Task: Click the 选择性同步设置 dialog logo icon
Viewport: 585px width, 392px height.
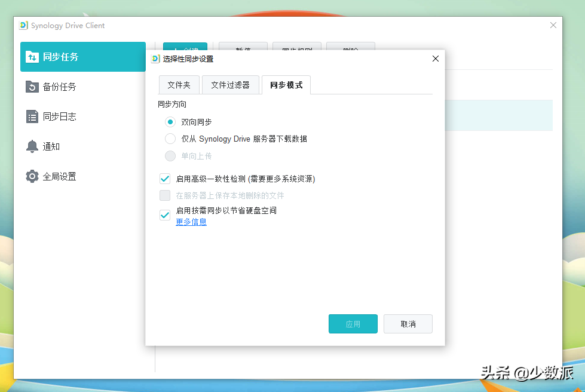Action: coord(155,59)
